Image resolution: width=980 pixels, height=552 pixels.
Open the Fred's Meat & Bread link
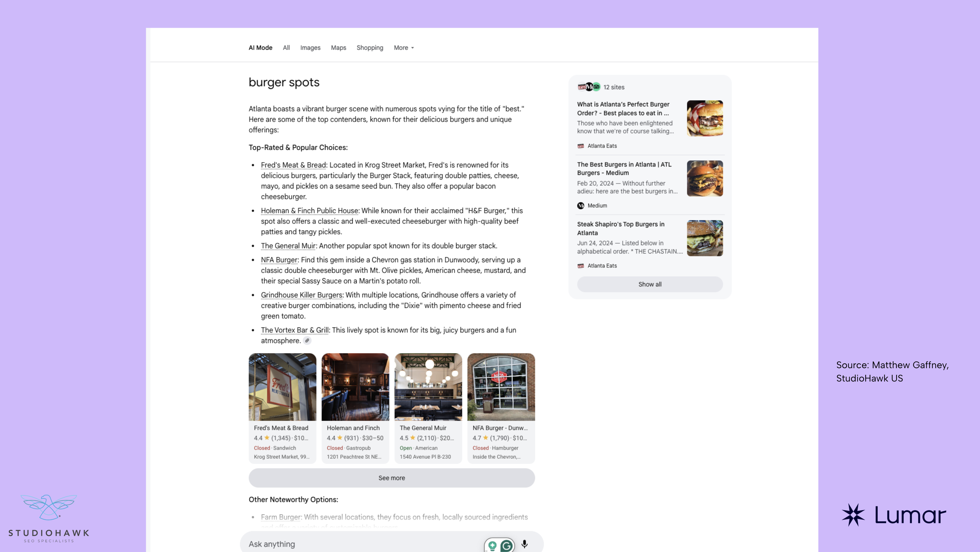293,165
